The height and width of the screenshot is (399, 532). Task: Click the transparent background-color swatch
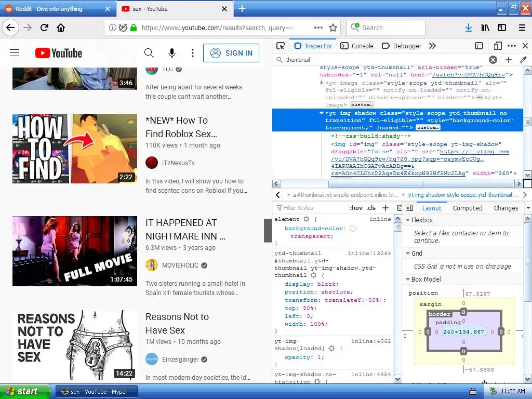[353, 229]
